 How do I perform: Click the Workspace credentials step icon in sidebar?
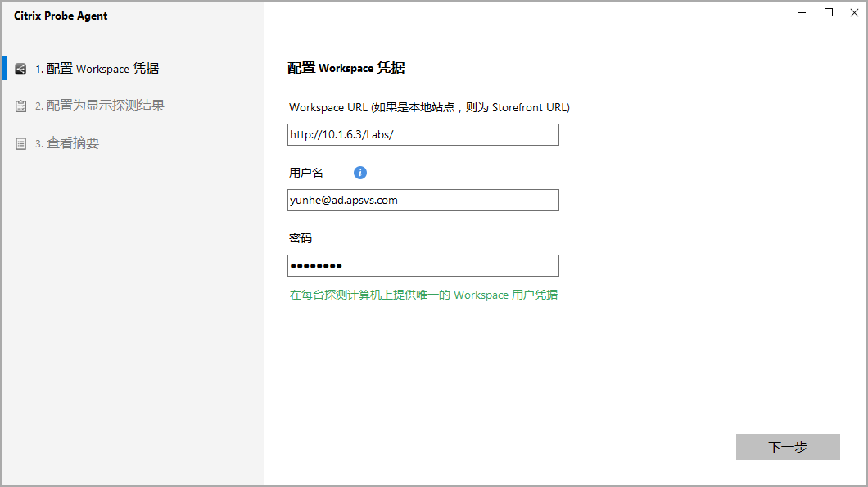[20, 69]
